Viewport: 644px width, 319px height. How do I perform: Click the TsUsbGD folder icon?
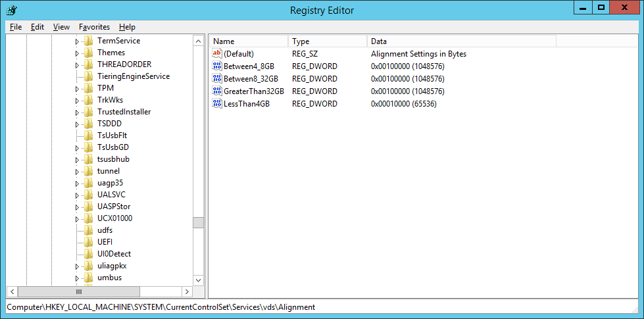tap(88, 147)
